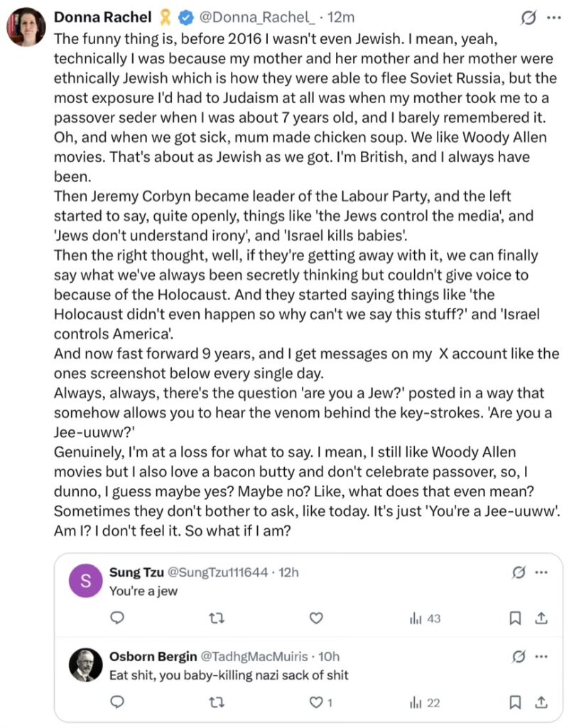The image size is (569, 728).
Task: Open Donna Rachel's profile picture
Action: click(x=26, y=27)
